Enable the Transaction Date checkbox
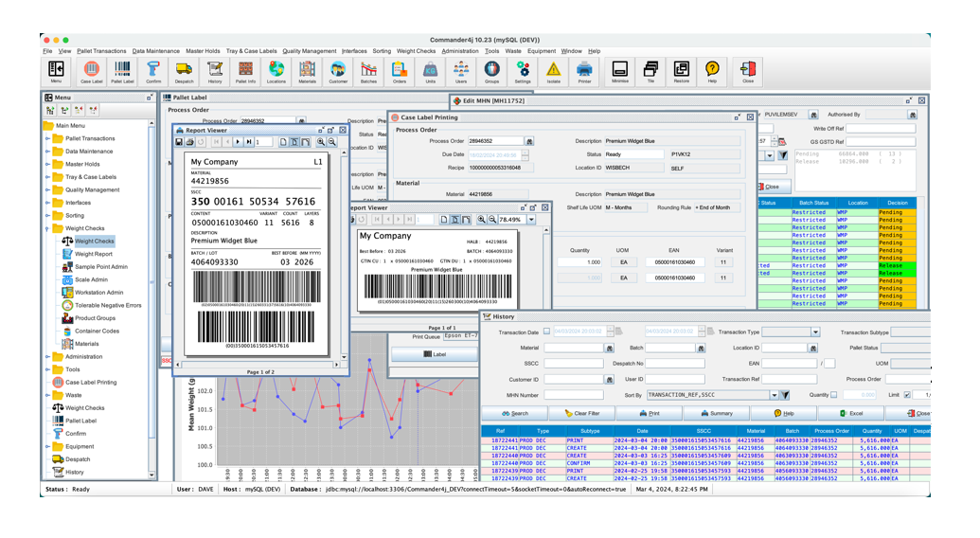This screenshot has height=538, width=980. (x=546, y=332)
